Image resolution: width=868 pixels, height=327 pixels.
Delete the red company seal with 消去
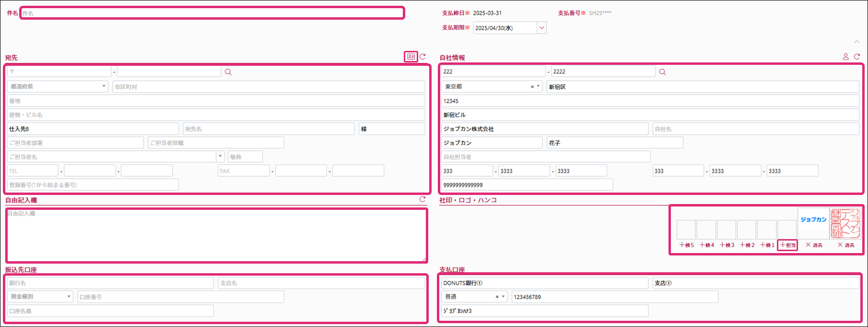[846, 245]
